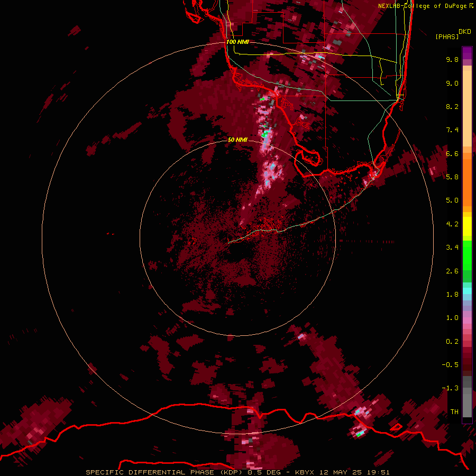Click the NEXLAB-College of DuPage credit text

pos(422,6)
